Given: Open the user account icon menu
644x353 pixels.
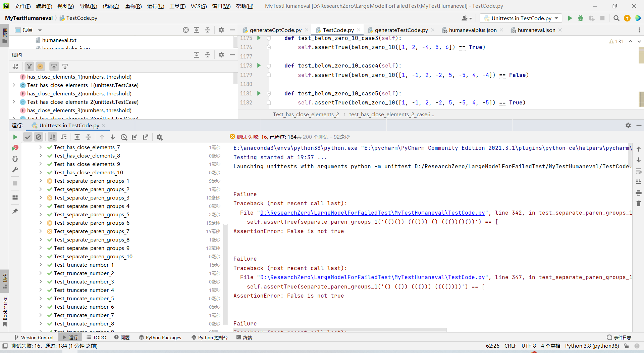Looking at the screenshot, I should pos(467,18).
